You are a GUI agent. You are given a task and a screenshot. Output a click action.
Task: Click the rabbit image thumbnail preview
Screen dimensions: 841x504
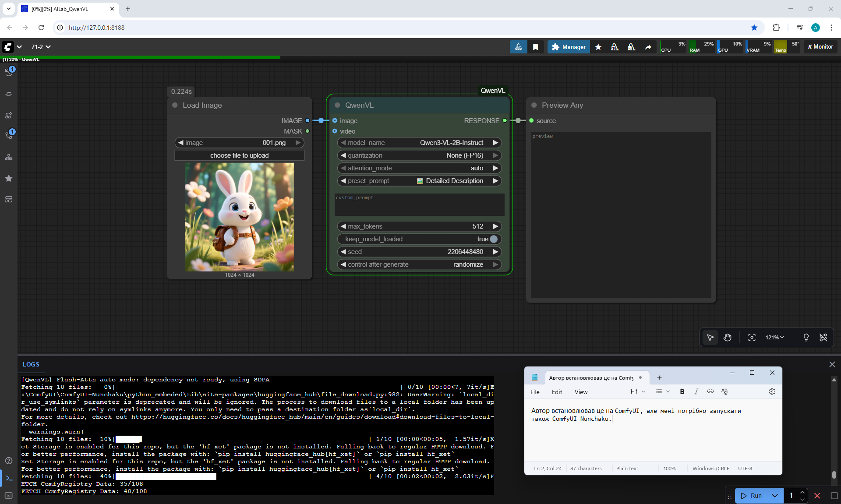click(x=239, y=217)
